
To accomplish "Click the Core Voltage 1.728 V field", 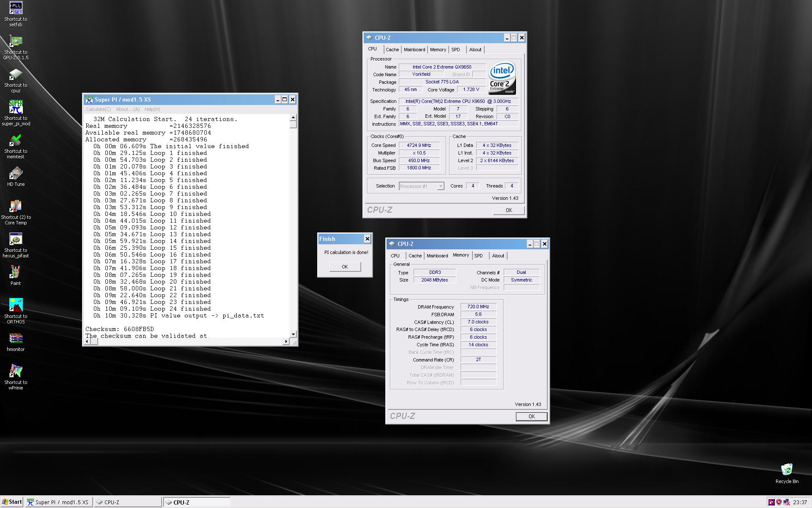I will (471, 90).
